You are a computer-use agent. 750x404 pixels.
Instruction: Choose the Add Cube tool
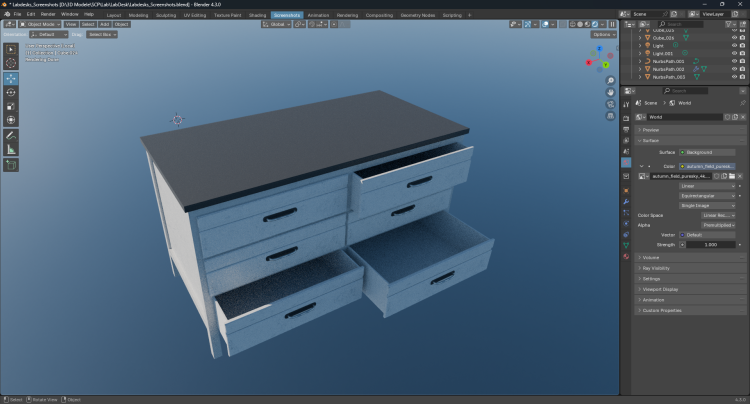pos(12,164)
